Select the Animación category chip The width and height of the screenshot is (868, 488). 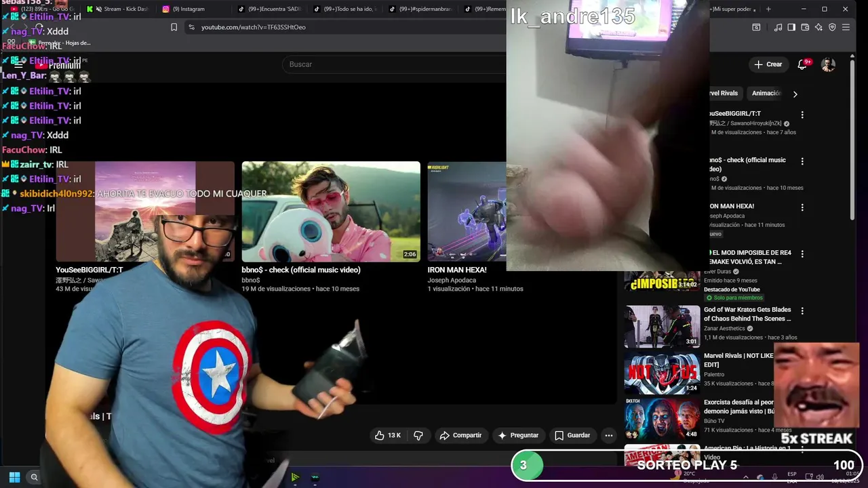[x=766, y=94]
